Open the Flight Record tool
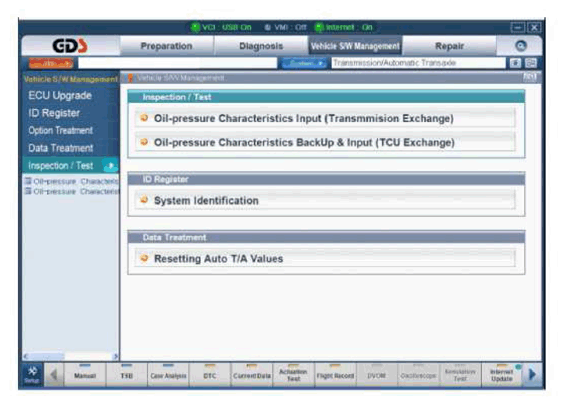567x406 pixels. coord(335,375)
